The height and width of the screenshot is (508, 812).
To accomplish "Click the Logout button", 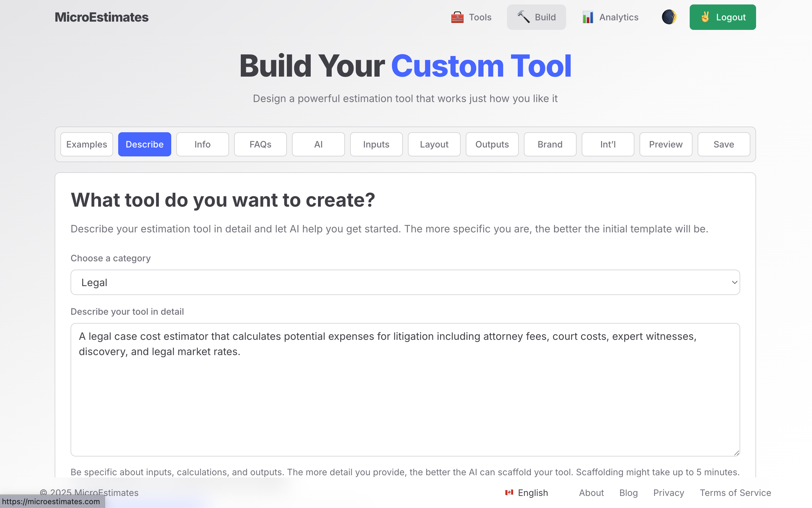I will click(x=722, y=17).
